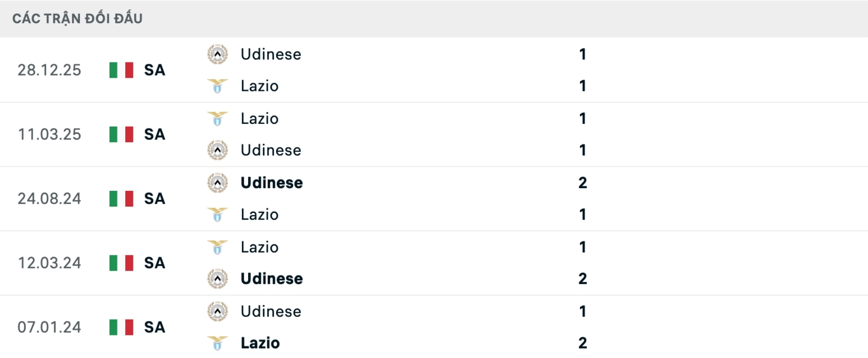This screenshot has width=868, height=358.
Task: Open bold Udinese name in 24.08.24 match
Action: click(271, 183)
